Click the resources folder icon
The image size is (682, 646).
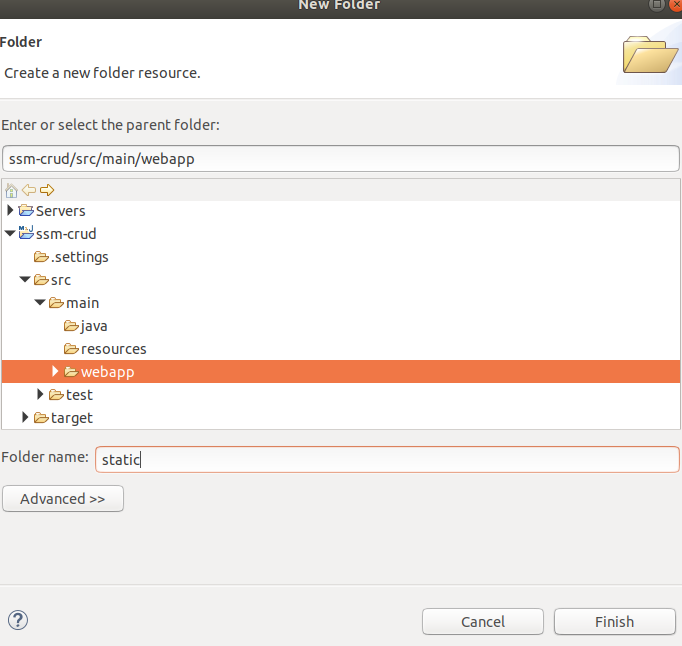coord(71,349)
